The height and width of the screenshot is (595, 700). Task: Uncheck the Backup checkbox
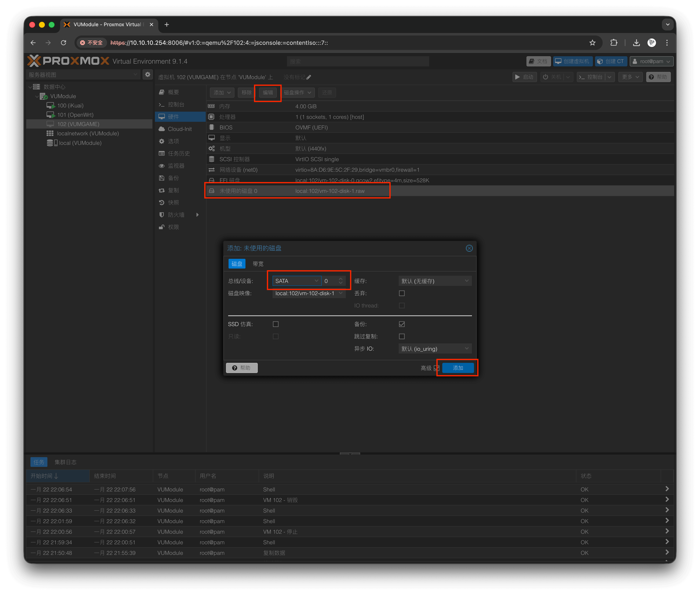tap(402, 324)
